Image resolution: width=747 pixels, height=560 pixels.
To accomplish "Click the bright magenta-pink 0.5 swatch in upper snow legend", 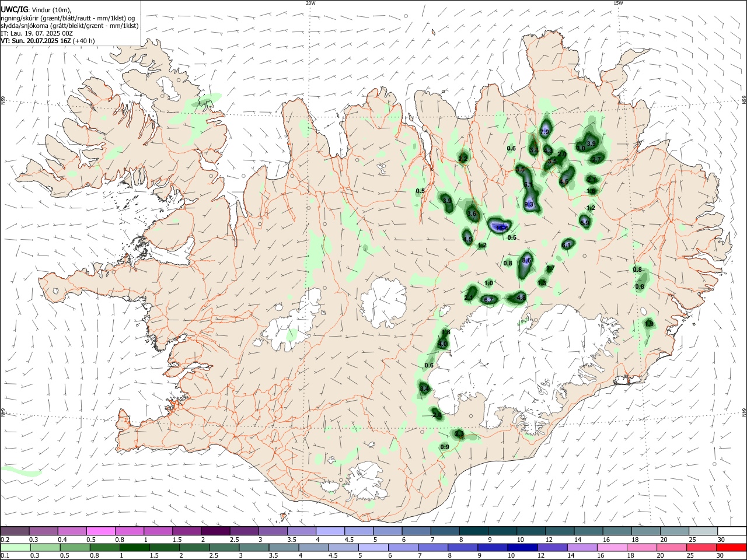I will click(101, 531).
